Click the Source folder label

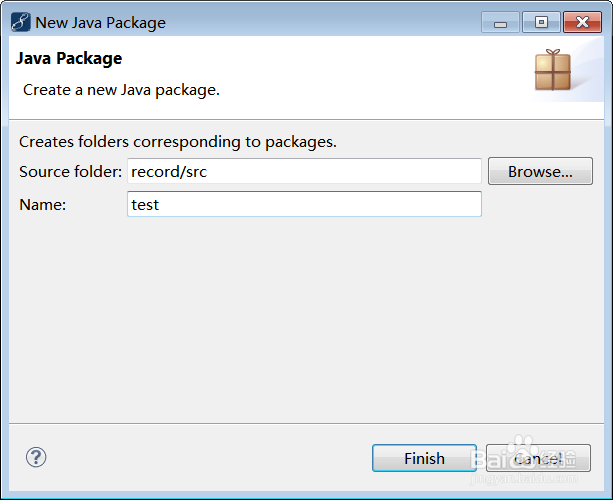coord(70,171)
